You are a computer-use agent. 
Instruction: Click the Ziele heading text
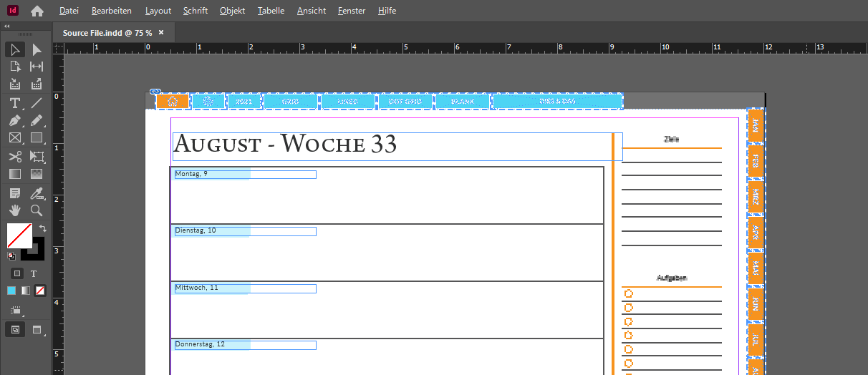672,139
